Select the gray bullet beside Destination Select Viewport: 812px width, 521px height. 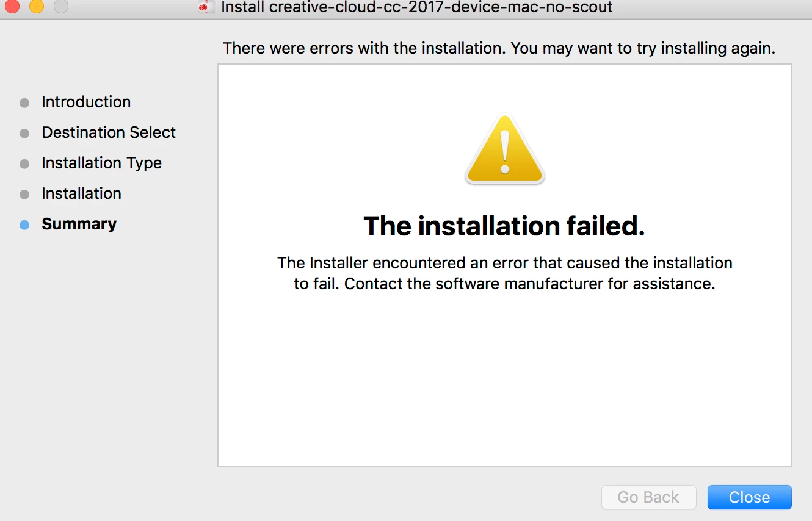pyautogui.click(x=24, y=133)
